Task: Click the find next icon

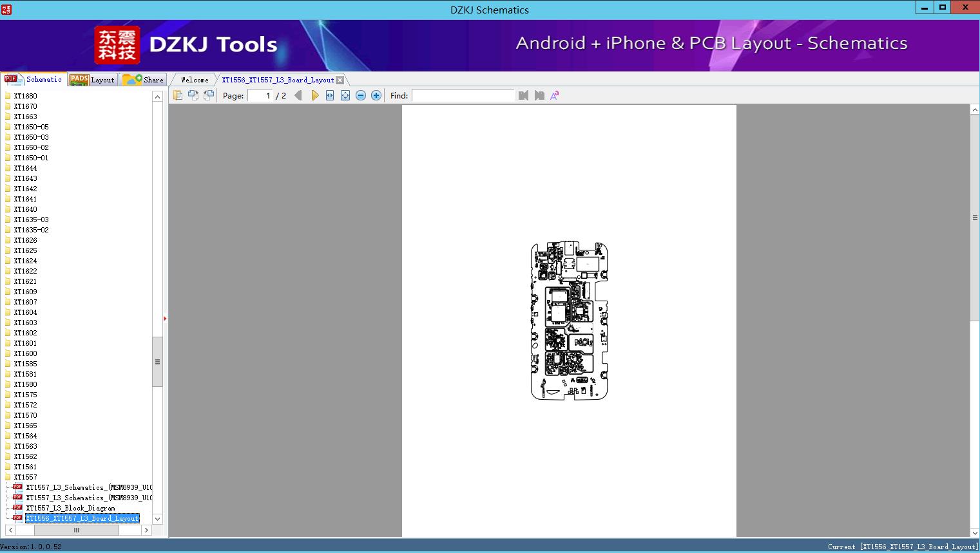Action: [x=539, y=95]
